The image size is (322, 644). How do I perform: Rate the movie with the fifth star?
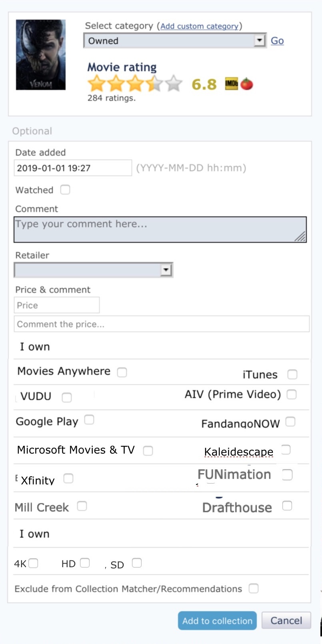[x=173, y=84]
